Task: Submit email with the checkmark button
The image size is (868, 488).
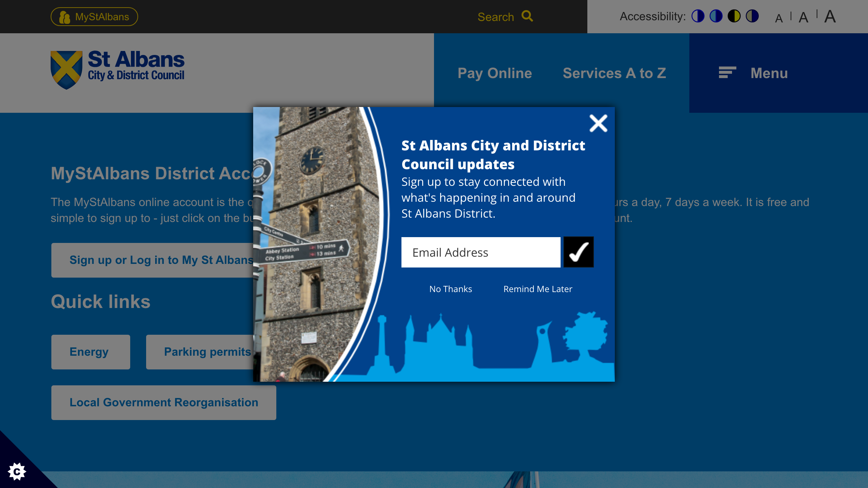Action: click(x=578, y=252)
